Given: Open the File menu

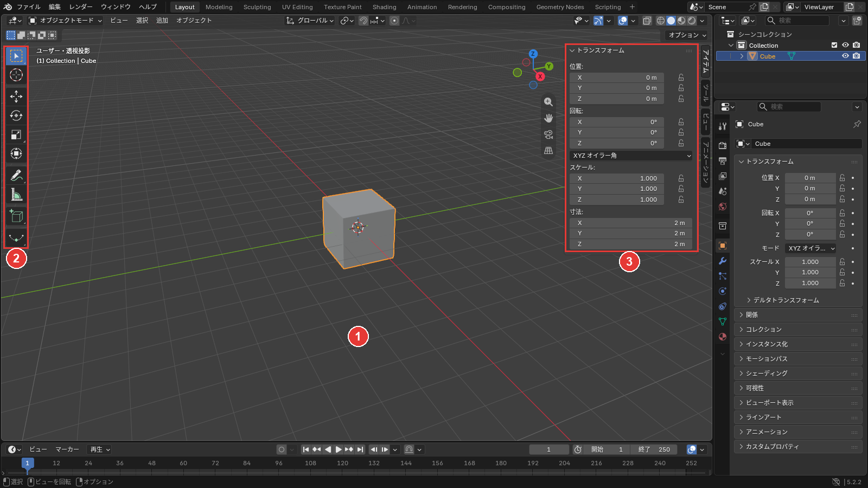Looking at the screenshot, I should coord(29,7).
